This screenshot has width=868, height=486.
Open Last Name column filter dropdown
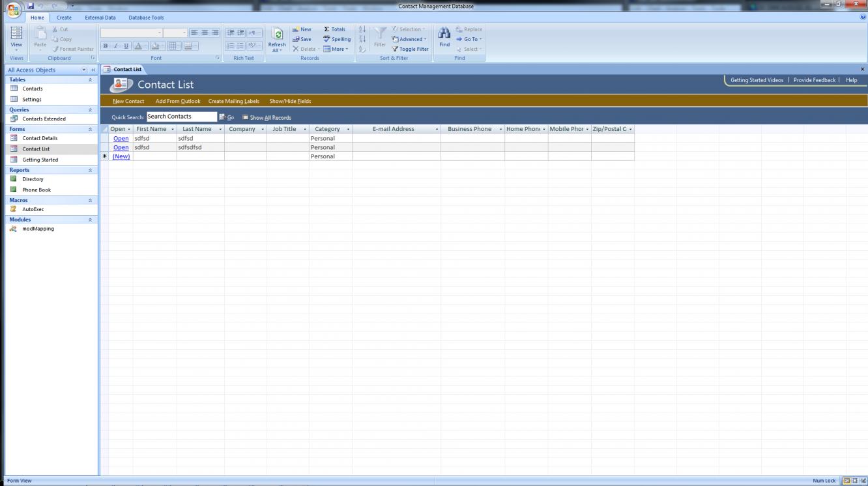pos(220,129)
